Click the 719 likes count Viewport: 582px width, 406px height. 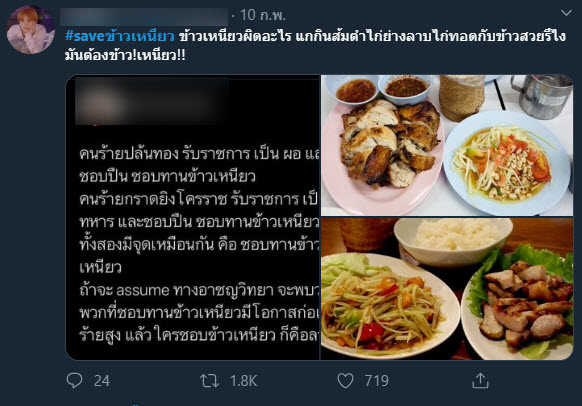click(x=376, y=381)
